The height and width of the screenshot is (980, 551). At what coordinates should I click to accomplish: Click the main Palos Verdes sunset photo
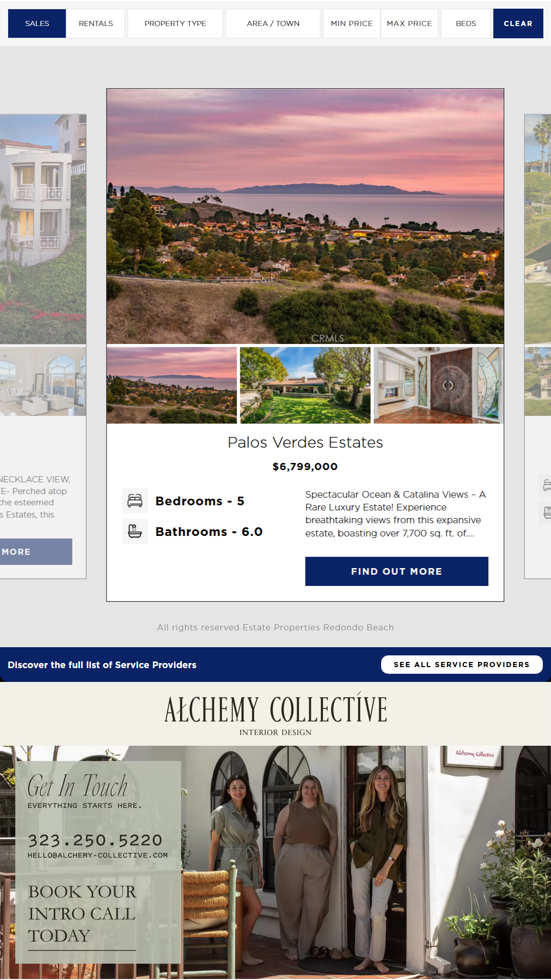[305, 216]
